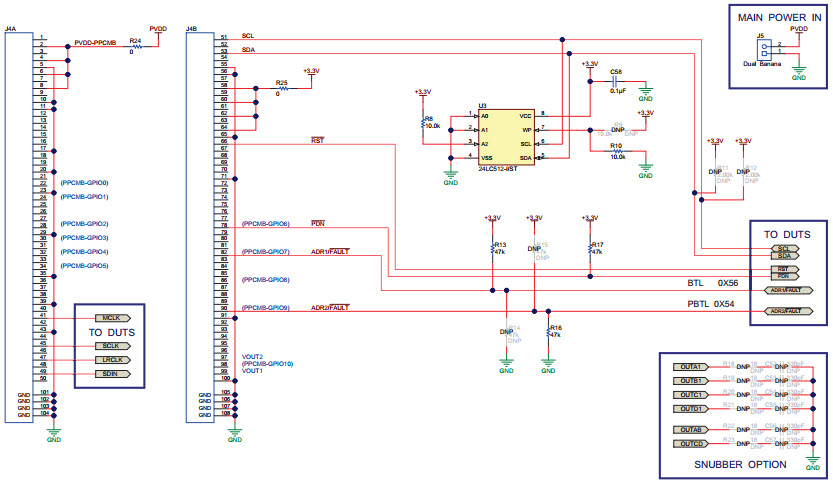The height and width of the screenshot is (483, 833).
Task: Click the R13 47k pull-up resistor
Action: click(491, 249)
